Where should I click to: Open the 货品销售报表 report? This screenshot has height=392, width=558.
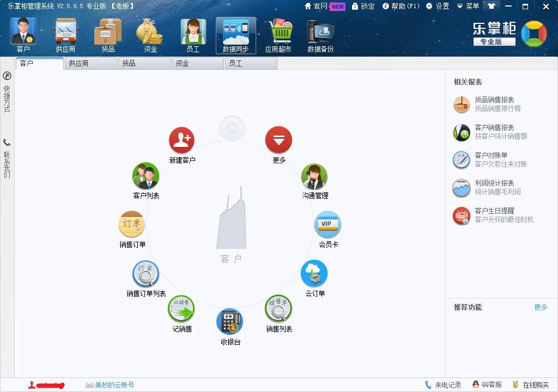point(487,104)
